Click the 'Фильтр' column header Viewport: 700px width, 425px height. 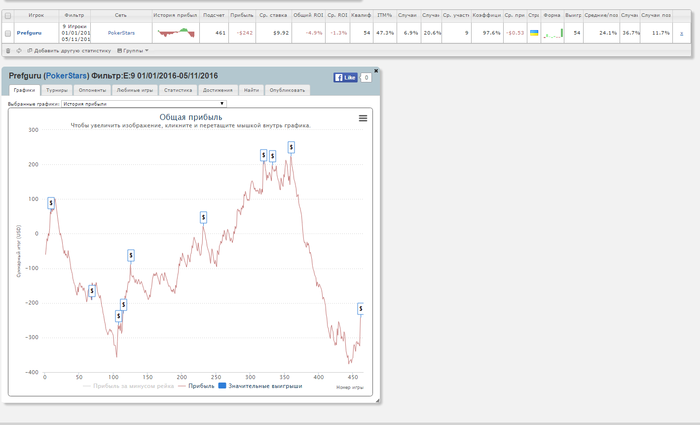tap(74, 15)
